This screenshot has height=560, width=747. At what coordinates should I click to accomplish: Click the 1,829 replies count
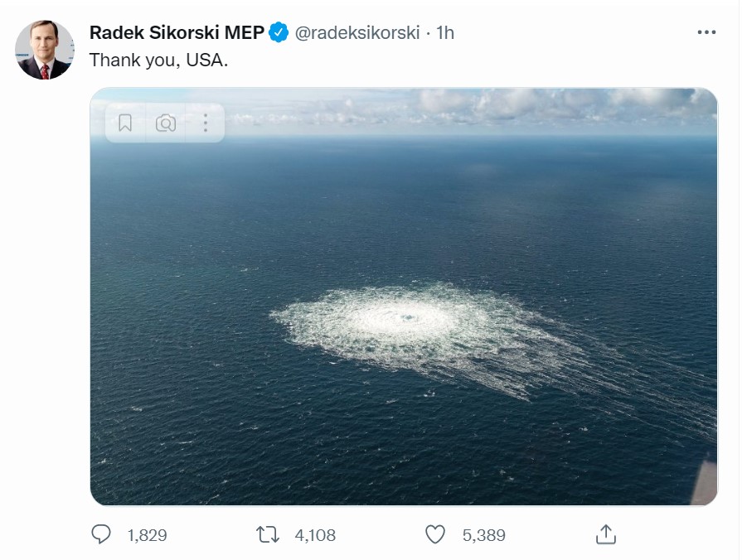(x=148, y=536)
